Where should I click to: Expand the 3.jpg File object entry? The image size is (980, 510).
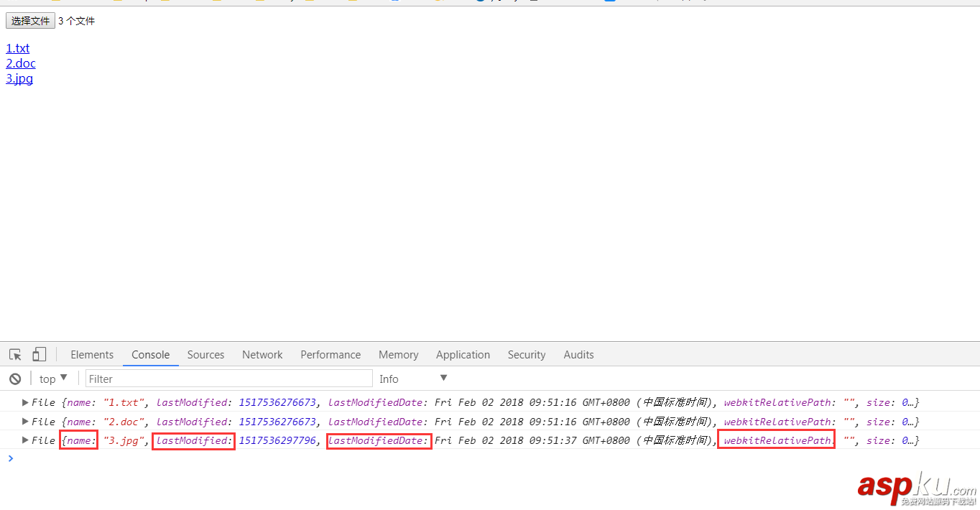pyautogui.click(x=26, y=440)
